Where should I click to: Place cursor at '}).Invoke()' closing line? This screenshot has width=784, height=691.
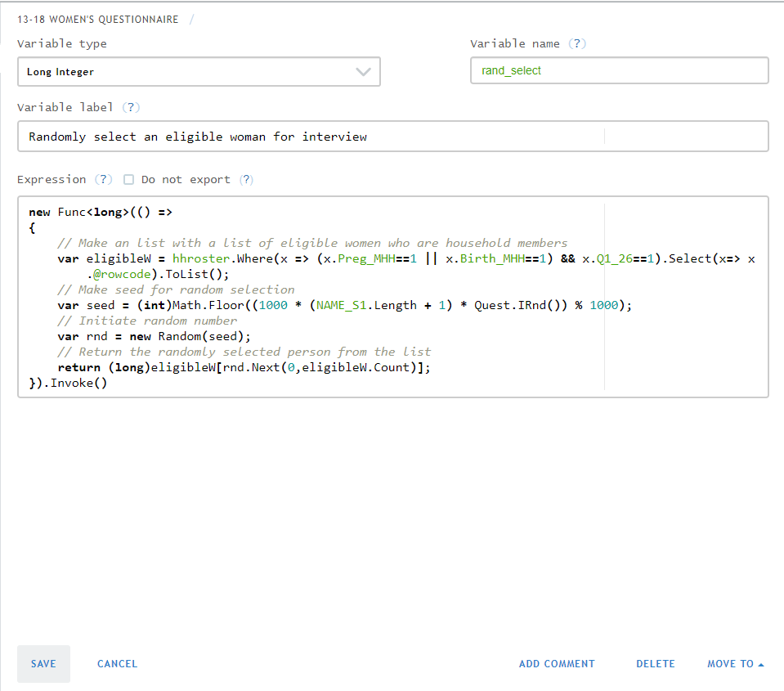[68, 383]
